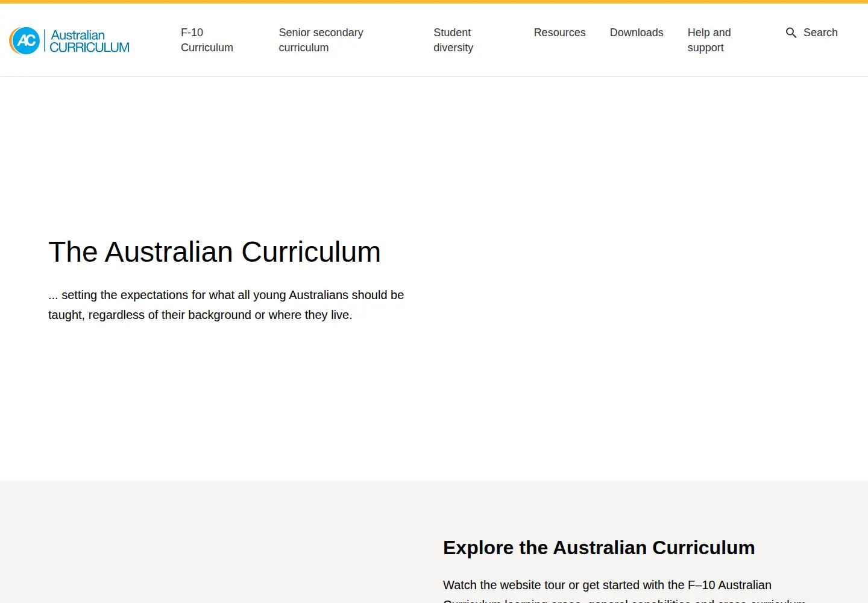
Task: Open Senior secondary curriculum menu
Action: click(321, 40)
